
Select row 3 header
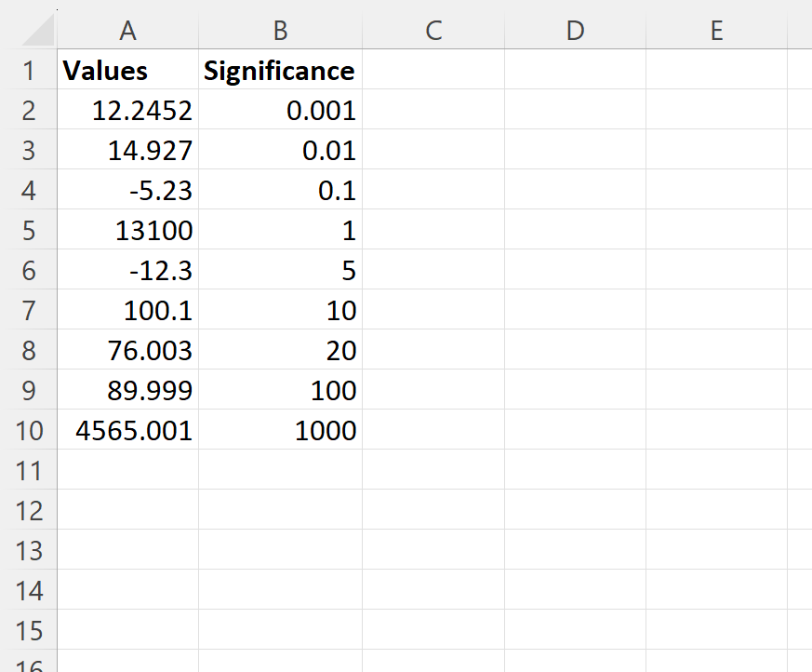29,149
